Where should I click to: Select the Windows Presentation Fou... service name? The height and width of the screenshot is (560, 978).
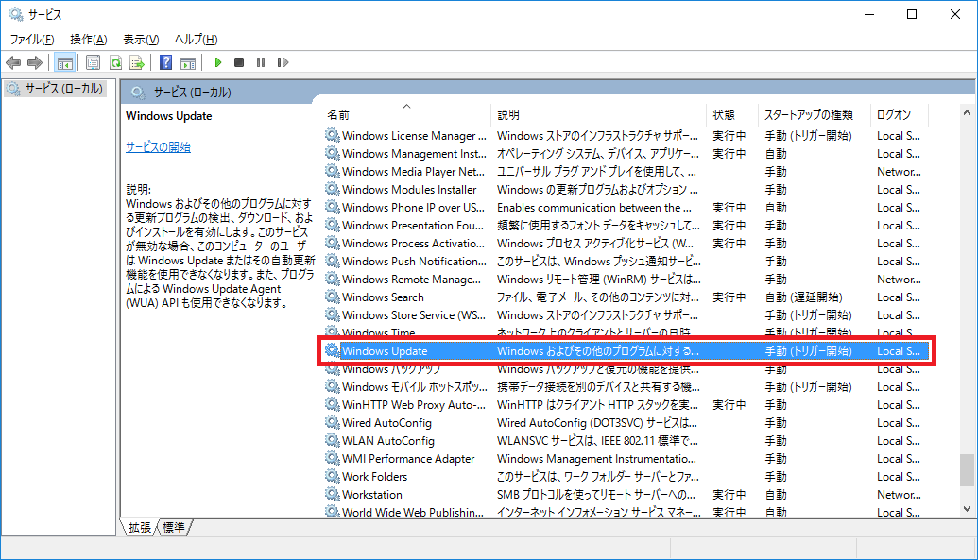(413, 226)
